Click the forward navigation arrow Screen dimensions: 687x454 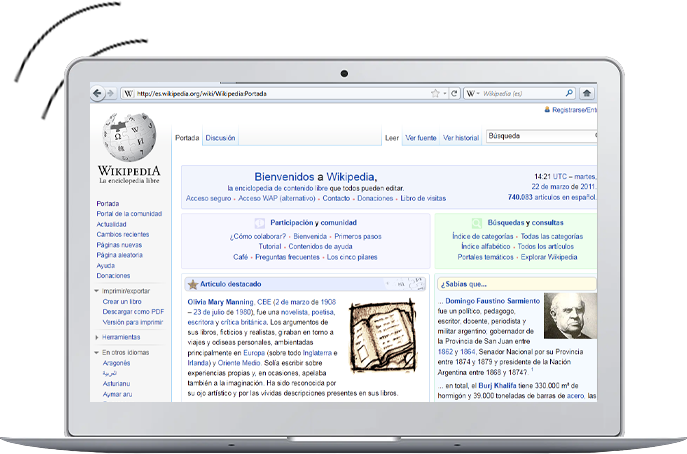[110, 93]
